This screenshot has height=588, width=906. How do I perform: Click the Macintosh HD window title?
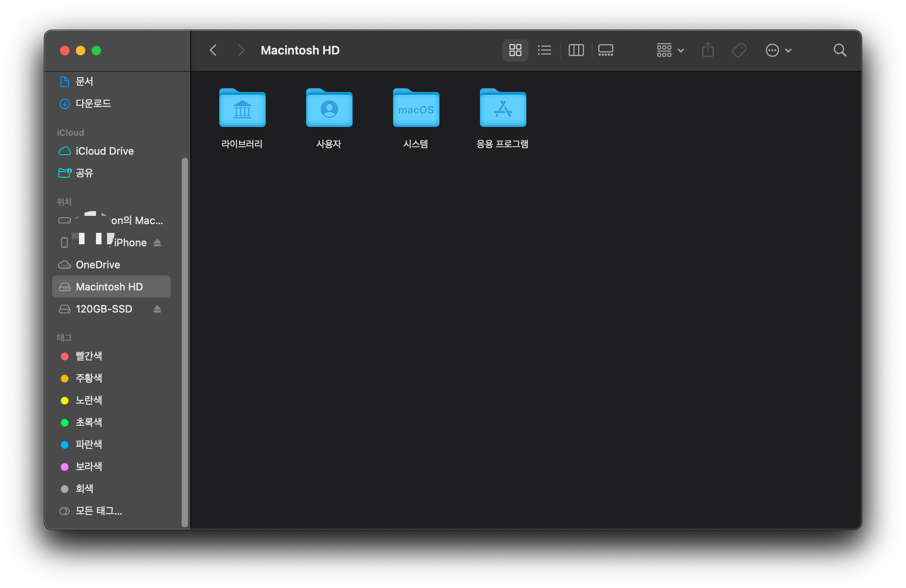coord(300,51)
